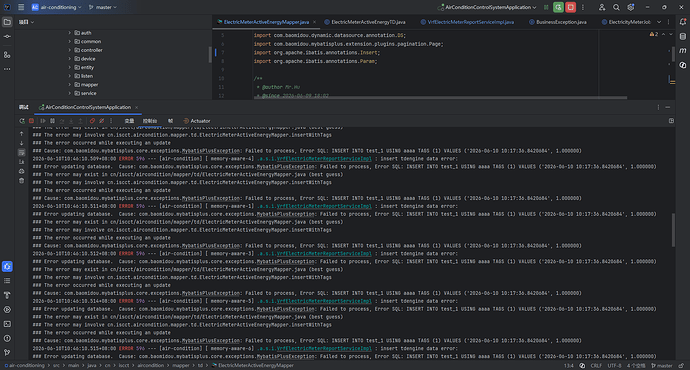
Task: Click the green Rerun debug button in title bar
Action: [558, 7]
